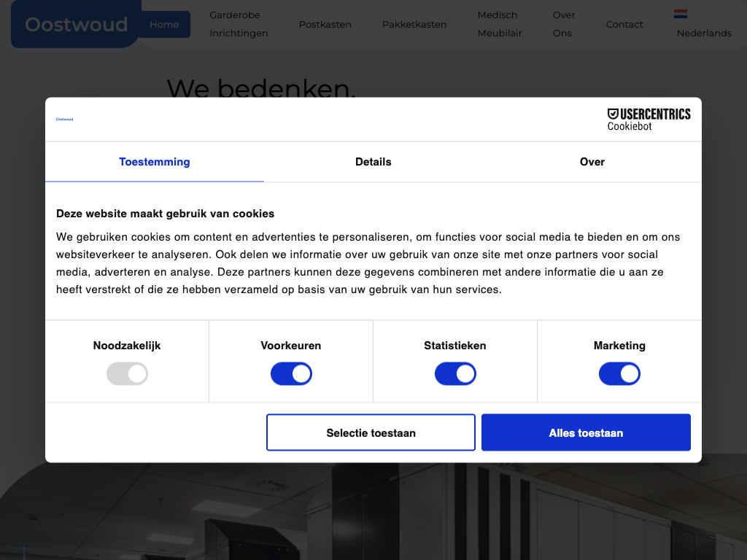Go to the Home menu item
The height and width of the screenshot is (560, 747).
[x=164, y=24]
